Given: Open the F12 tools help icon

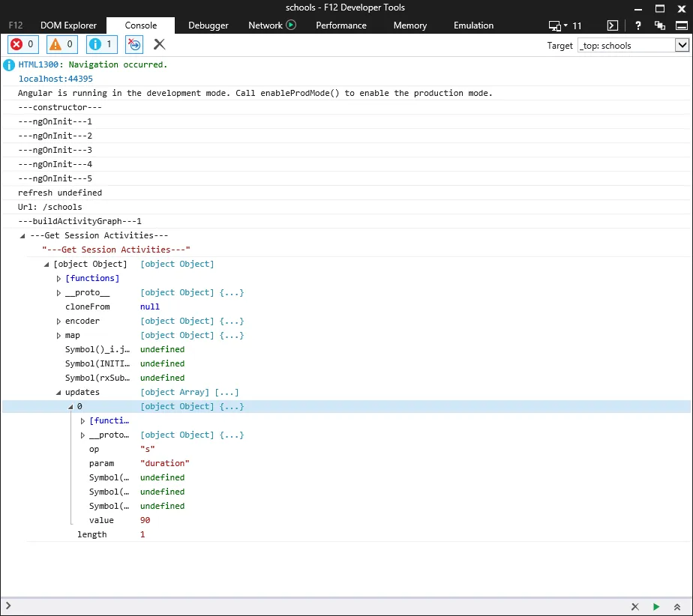Looking at the screenshot, I should [x=637, y=25].
